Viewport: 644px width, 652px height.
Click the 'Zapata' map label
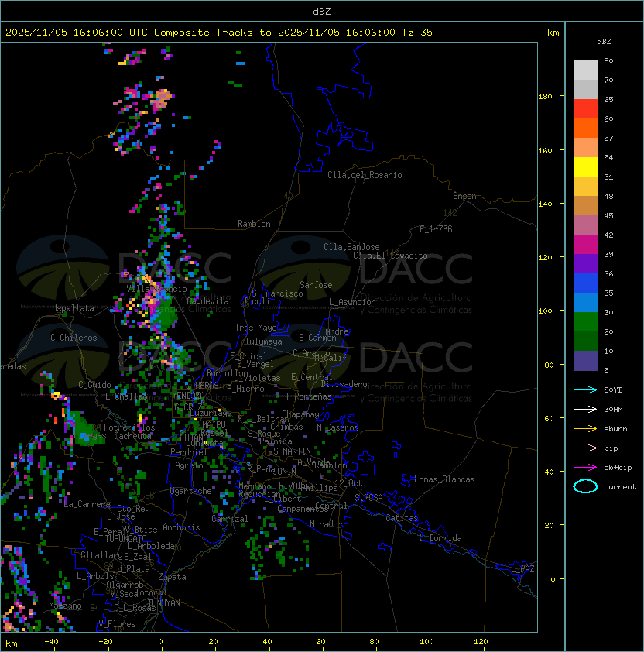pos(172,577)
